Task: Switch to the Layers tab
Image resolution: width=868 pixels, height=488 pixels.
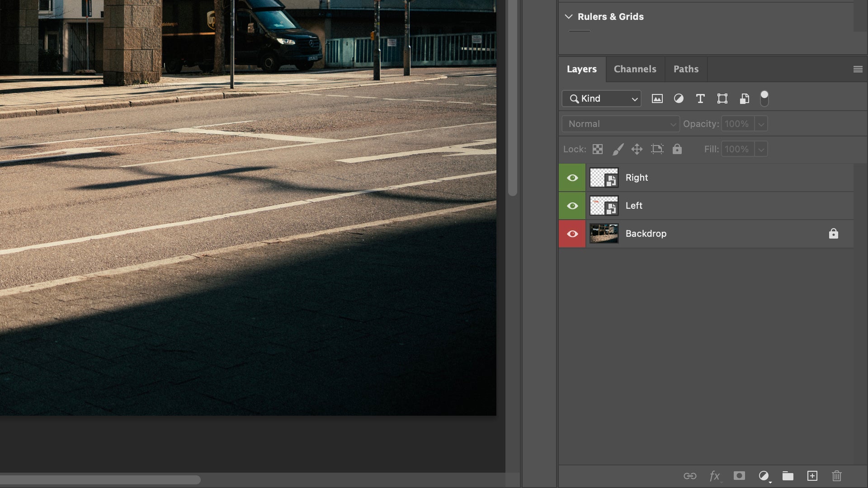Action: coord(582,69)
